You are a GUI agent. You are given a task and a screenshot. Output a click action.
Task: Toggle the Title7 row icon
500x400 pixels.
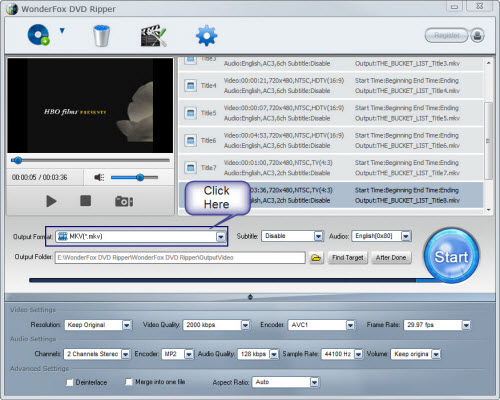tap(190, 168)
